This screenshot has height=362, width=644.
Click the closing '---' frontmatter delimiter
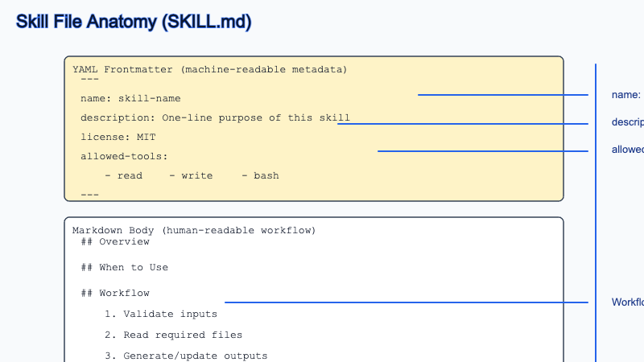(89, 194)
